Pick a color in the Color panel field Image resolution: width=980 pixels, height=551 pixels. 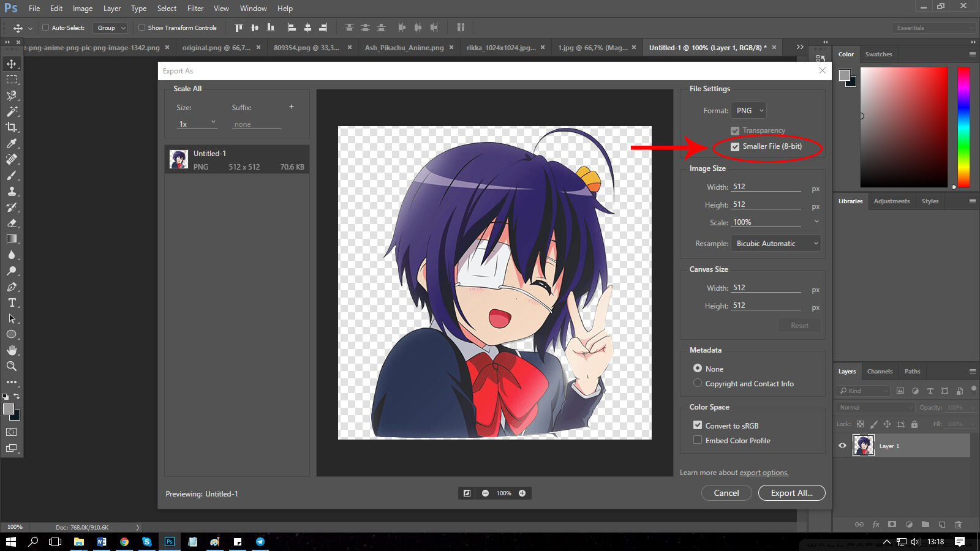click(904, 127)
